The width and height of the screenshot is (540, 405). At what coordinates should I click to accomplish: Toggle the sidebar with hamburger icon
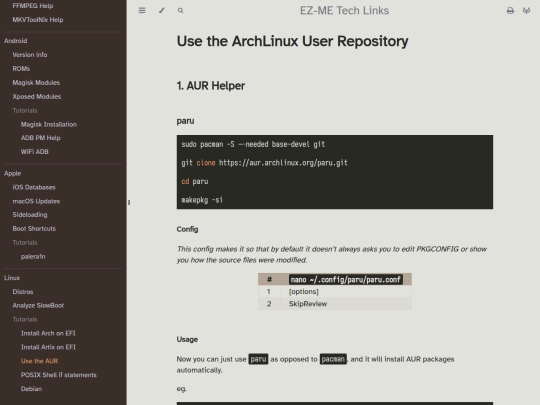click(x=142, y=10)
